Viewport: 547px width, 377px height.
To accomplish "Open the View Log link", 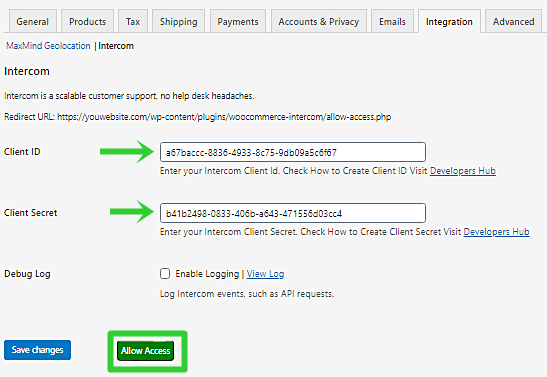I will coord(265,274).
